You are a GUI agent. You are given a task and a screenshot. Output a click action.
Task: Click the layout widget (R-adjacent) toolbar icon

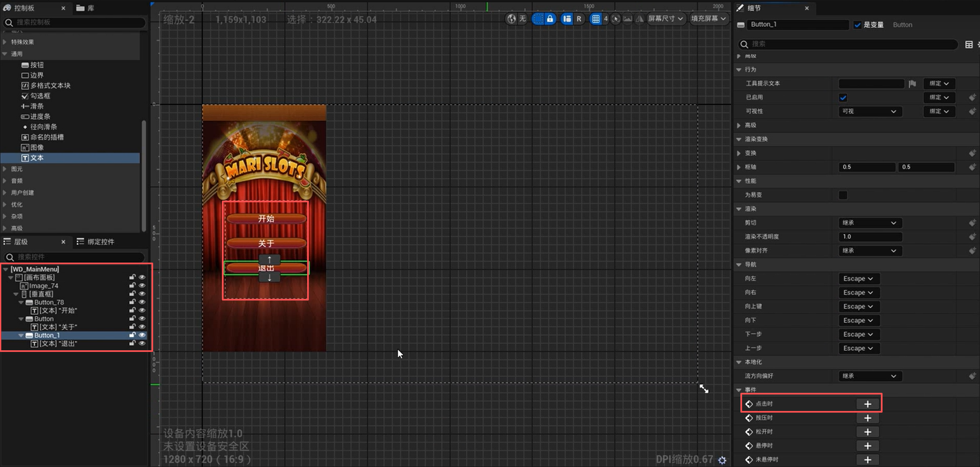(x=567, y=19)
